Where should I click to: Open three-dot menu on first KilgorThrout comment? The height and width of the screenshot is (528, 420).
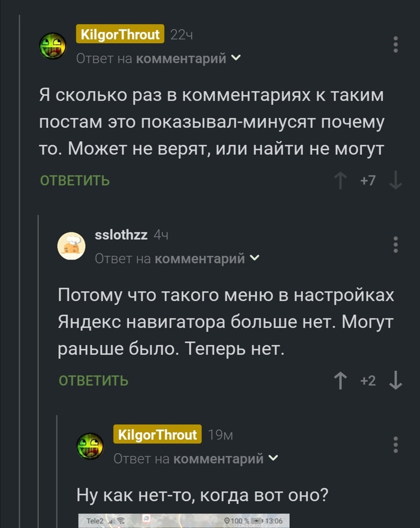(x=395, y=45)
